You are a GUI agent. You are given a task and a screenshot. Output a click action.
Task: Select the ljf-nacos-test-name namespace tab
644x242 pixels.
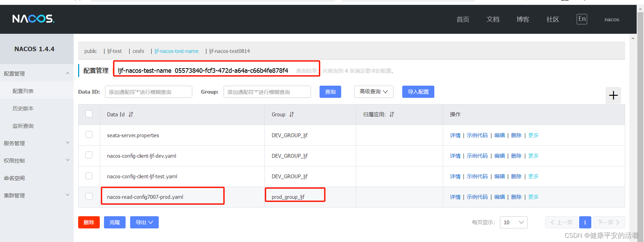pos(177,51)
